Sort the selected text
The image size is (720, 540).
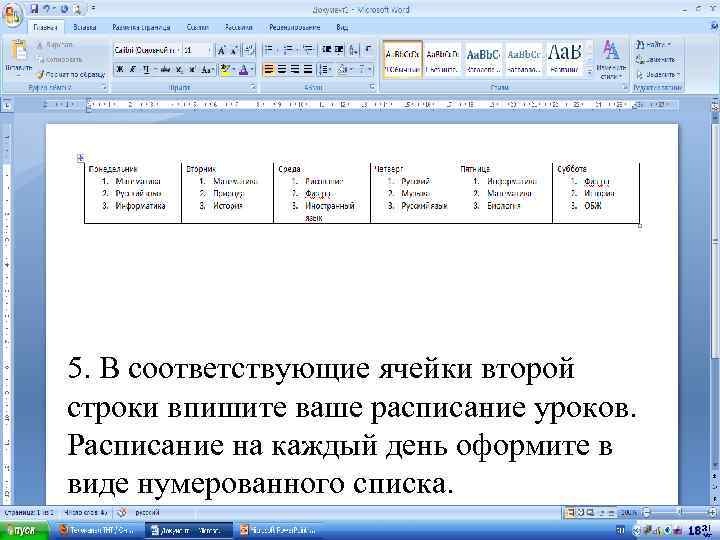tap(353, 49)
